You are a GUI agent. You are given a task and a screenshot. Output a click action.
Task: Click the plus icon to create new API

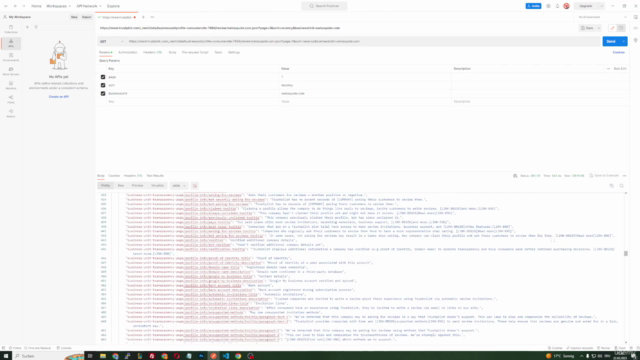[x=27, y=27]
